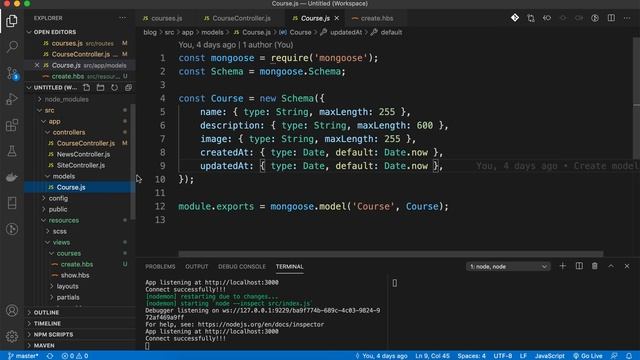This screenshot has width=640, height=360.
Task: Click UTF-8 encoding in status bar
Action: click(x=503, y=356)
